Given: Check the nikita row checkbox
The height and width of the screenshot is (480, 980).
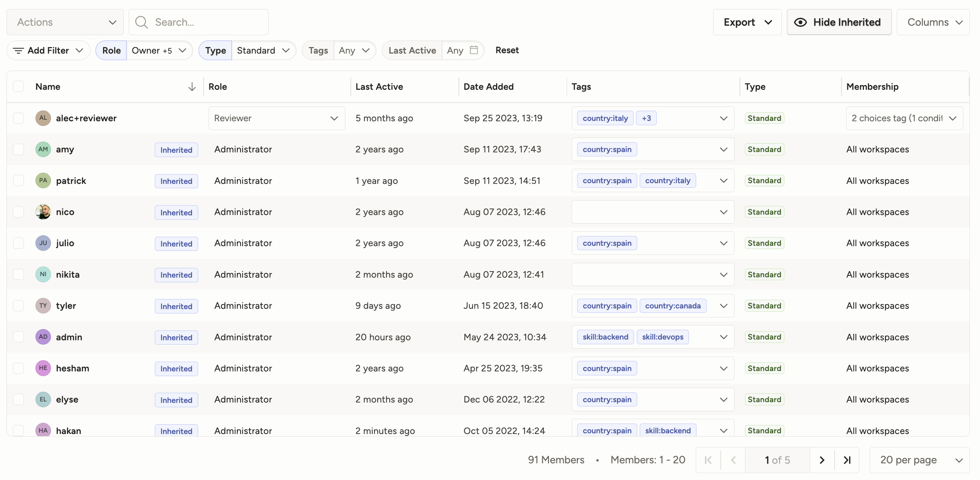Looking at the screenshot, I should click(x=18, y=274).
